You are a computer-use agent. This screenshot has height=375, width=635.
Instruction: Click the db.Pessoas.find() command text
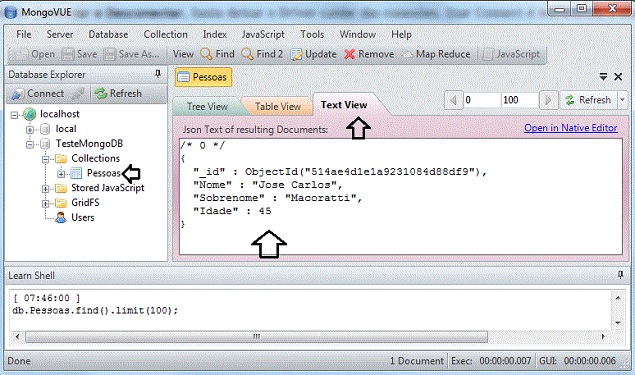(95, 311)
